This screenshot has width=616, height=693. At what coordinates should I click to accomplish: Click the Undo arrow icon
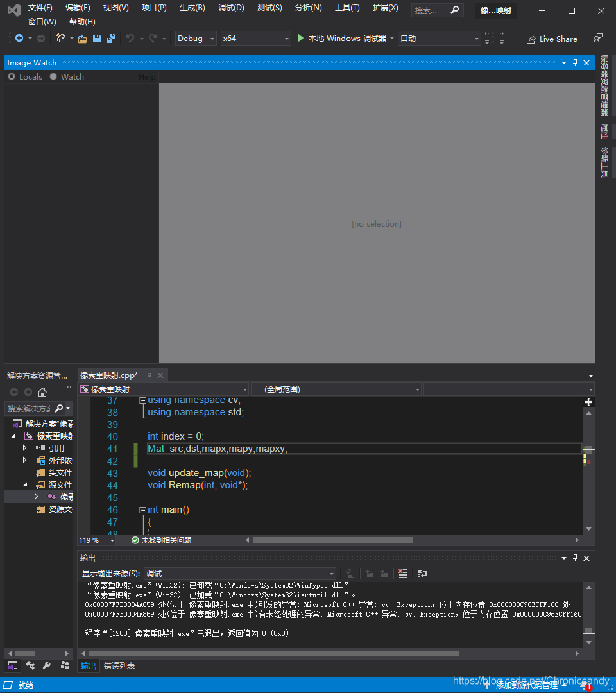130,38
